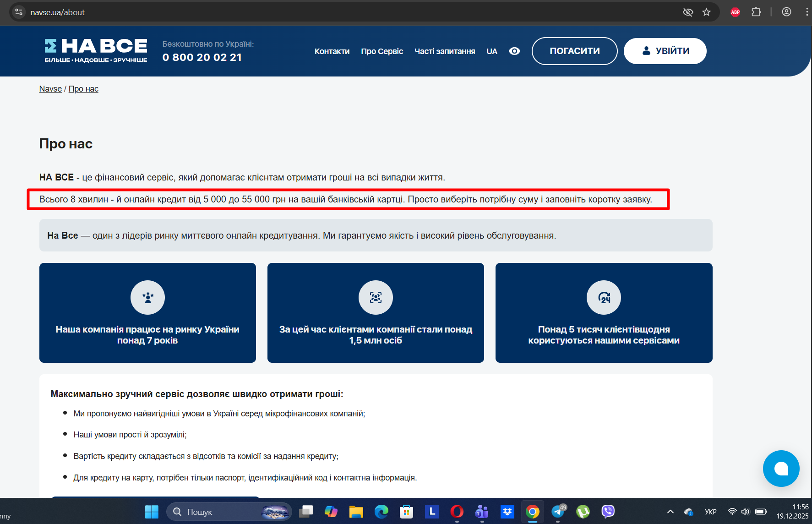Screen dimensions: 812x524
Task: Go to Контакти in the site menu
Action: click(x=332, y=51)
